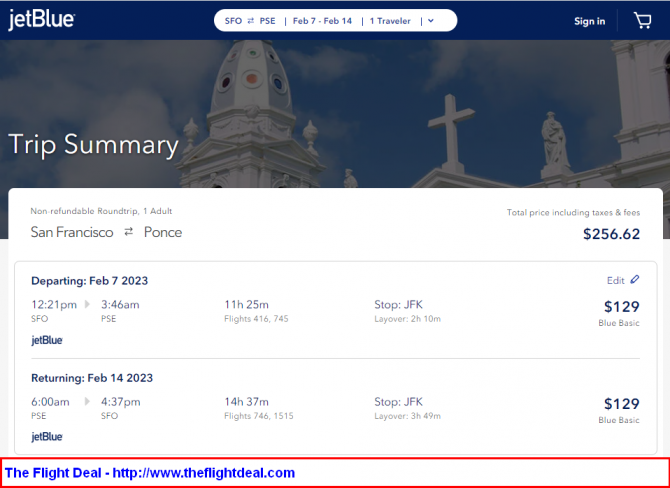
Task: Click the Returning: Feb 14 2023 heading
Action: [x=92, y=378]
